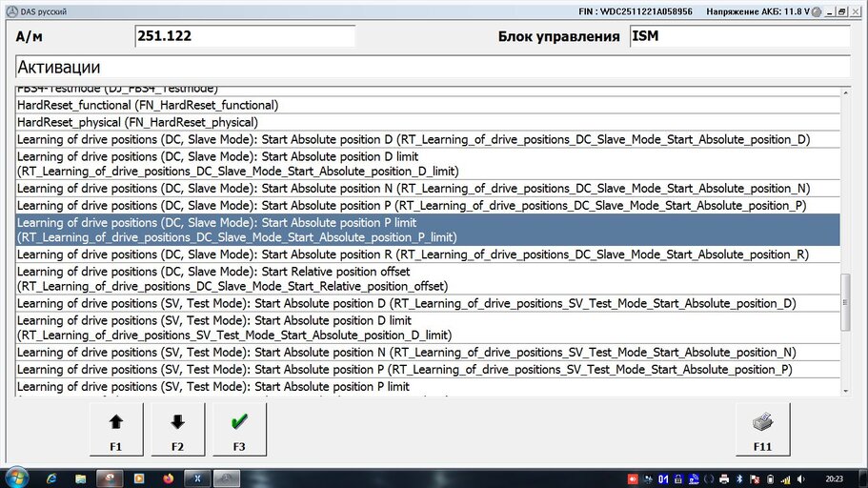Open the red tray icon with white circles
Viewport: 868px width, 488px height.
pyautogui.click(x=633, y=479)
